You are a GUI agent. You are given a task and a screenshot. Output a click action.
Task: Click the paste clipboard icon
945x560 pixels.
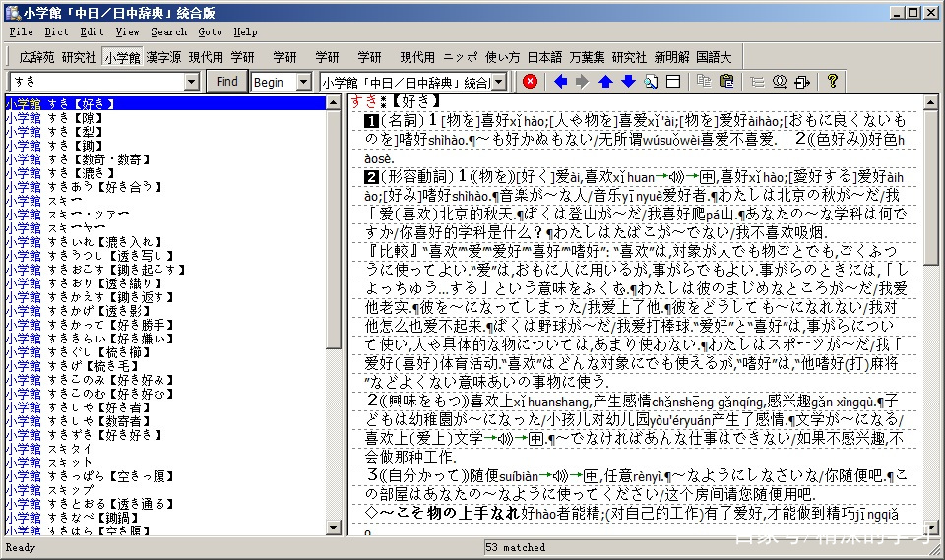click(x=726, y=82)
